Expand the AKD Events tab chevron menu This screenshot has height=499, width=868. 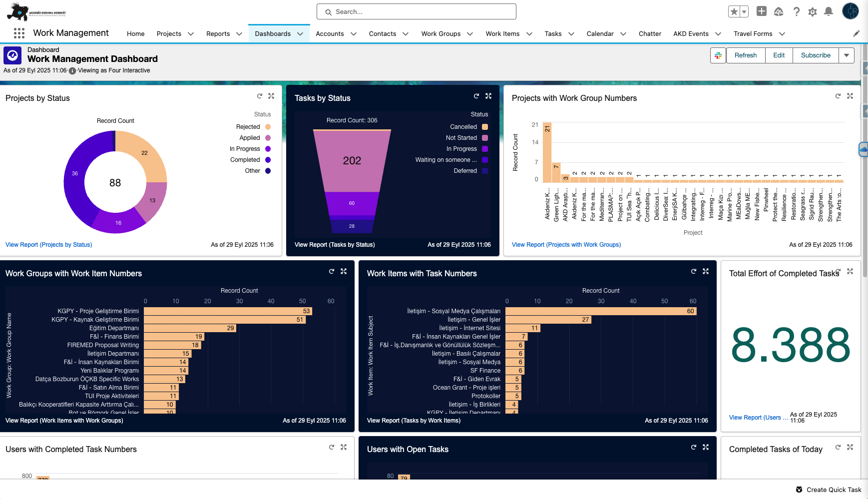tap(718, 34)
